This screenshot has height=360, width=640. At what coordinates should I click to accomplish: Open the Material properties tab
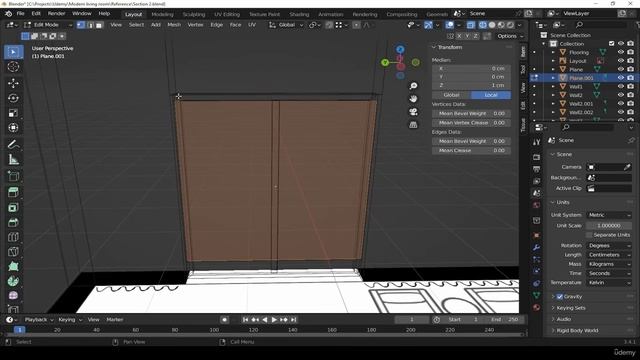pyautogui.click(x=536, y=307)
